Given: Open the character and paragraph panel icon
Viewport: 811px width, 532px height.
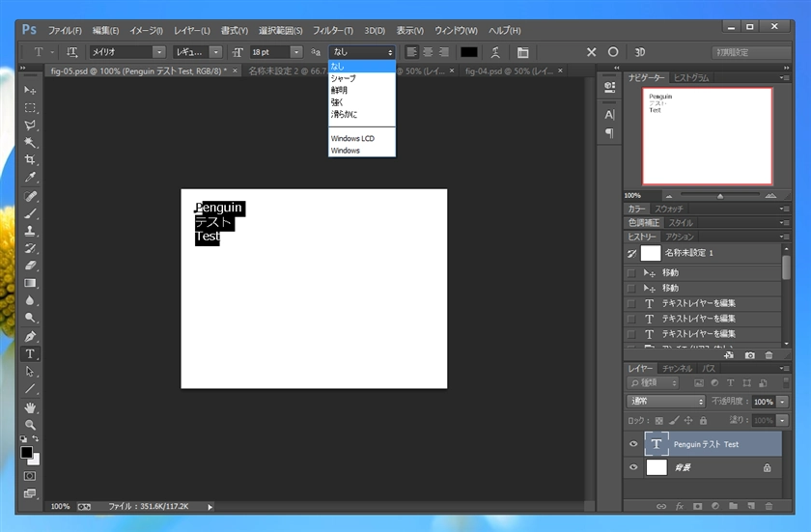Looking at the screenshot, I should coord(522,52).
